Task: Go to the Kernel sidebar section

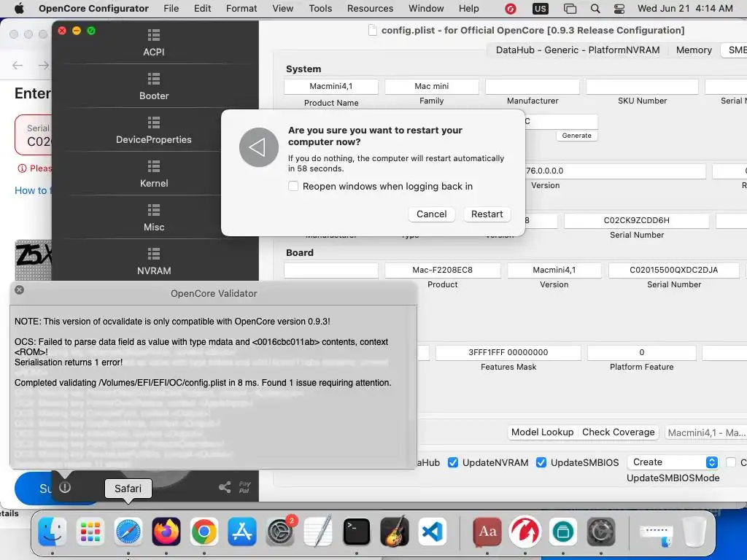Action: [153, 174]
